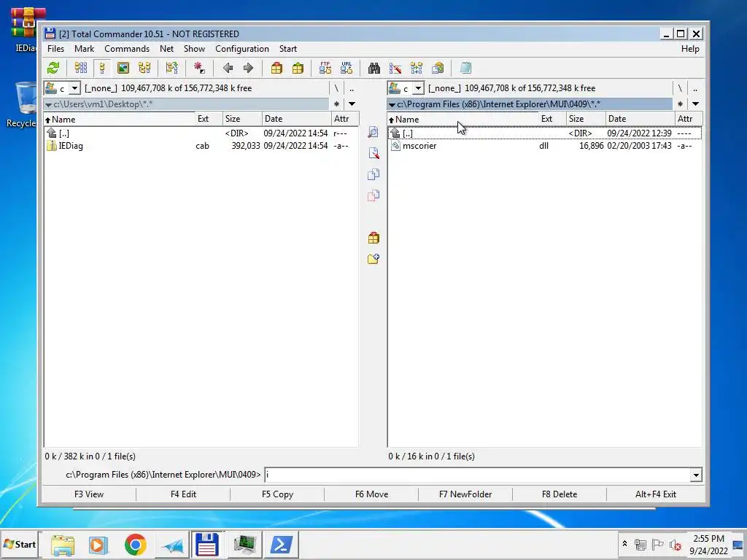Open the Files menu
747x560 pixels.
[x=55, y=49]
